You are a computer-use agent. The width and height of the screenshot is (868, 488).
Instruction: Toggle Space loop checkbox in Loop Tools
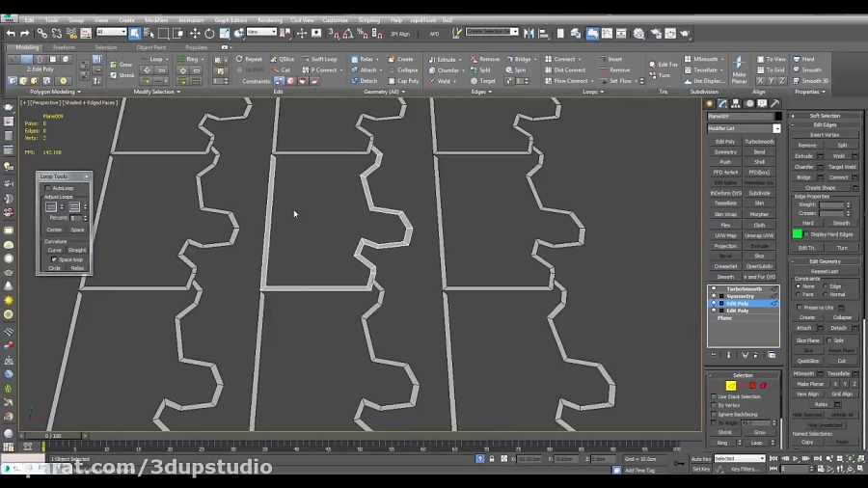click(x=54, y=259)
